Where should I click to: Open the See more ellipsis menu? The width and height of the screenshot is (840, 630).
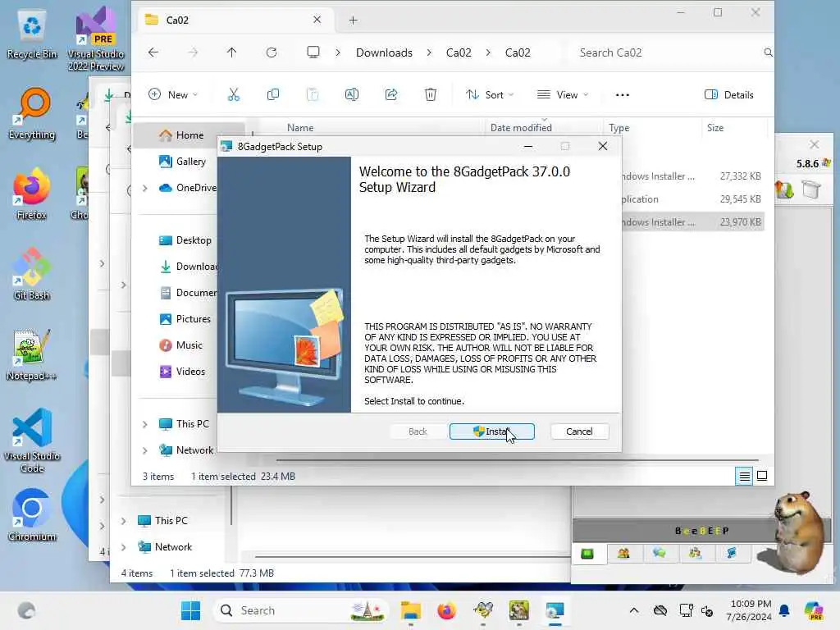623,95
